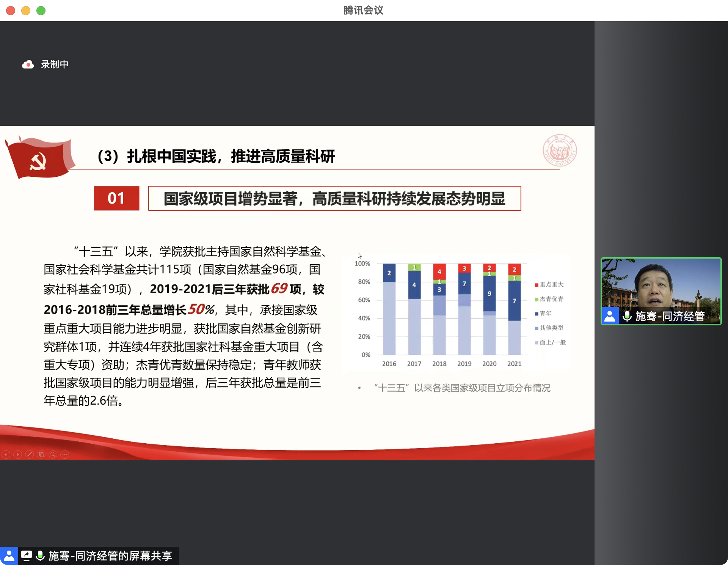Screen dimensions: 728x565
Task: Click the microphone icon on presenter thumbnail
Action: (x=627, y=316)
